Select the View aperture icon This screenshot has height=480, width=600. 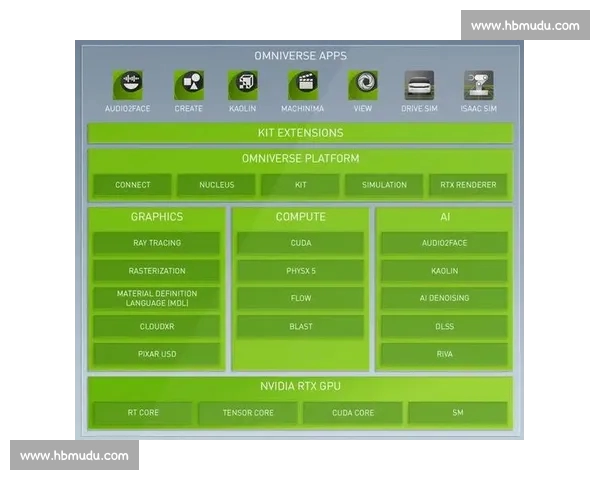click(x=362, y=85)
